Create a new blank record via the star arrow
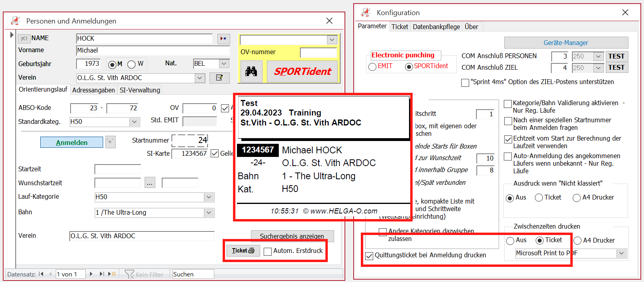644x282 pixels. click(x=112, y=274)
